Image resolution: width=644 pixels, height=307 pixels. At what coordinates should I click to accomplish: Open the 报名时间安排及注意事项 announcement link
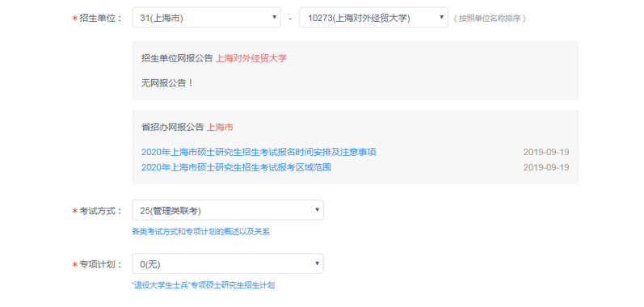259,152
